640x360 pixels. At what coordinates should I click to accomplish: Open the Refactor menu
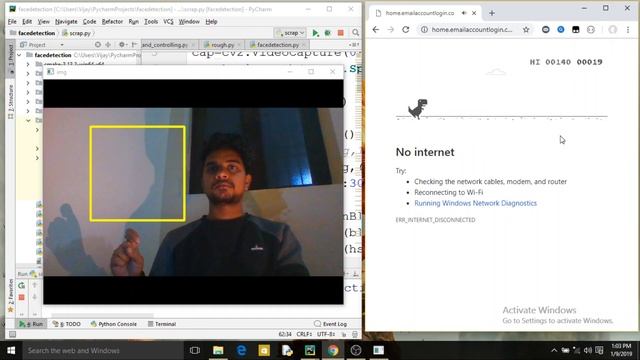point(112,22)
